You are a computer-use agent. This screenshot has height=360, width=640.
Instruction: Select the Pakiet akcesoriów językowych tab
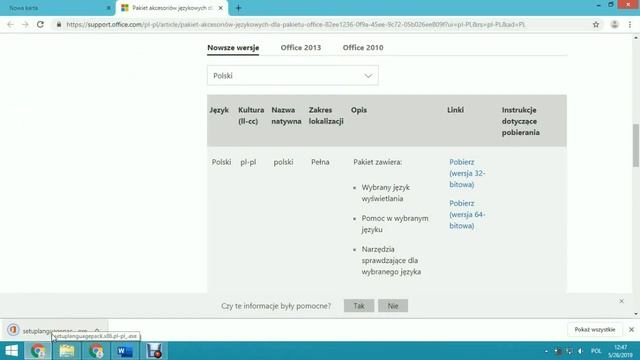point(171,8)
